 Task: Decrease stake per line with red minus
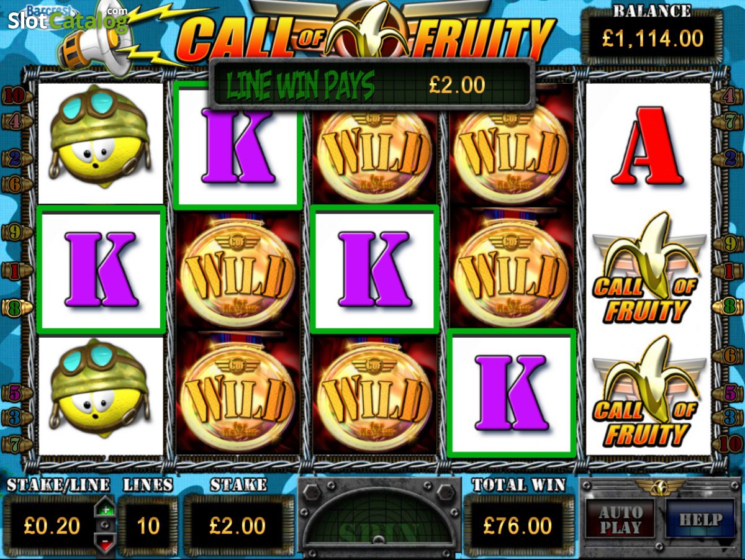tap(106, 544)
